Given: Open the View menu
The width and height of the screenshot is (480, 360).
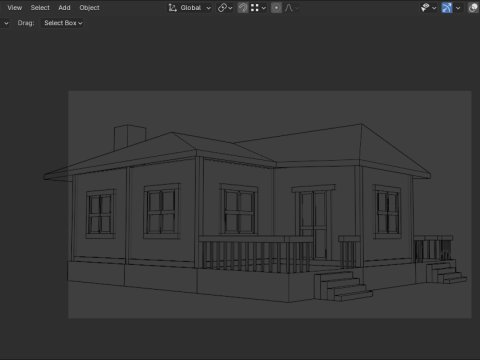Looking at the screenshot, I should 15,8.
